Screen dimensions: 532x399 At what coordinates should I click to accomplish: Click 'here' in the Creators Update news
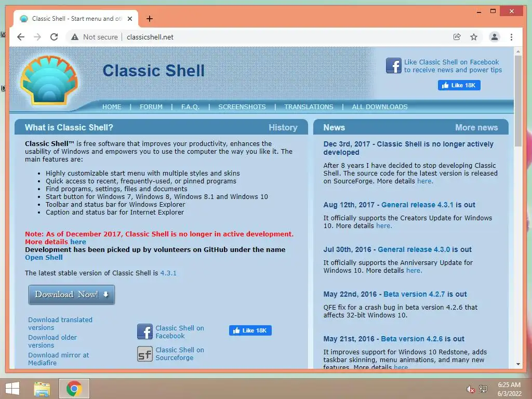(384, 226)
